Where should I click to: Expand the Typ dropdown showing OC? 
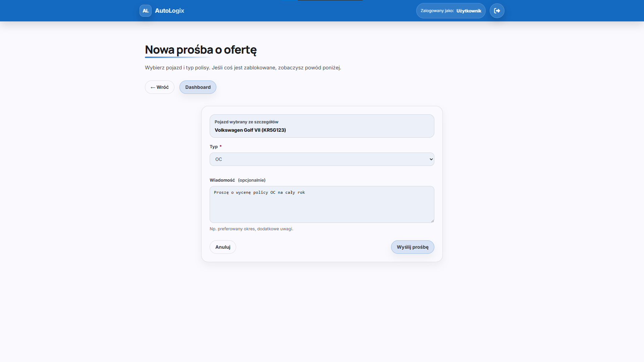coord(322,159)
